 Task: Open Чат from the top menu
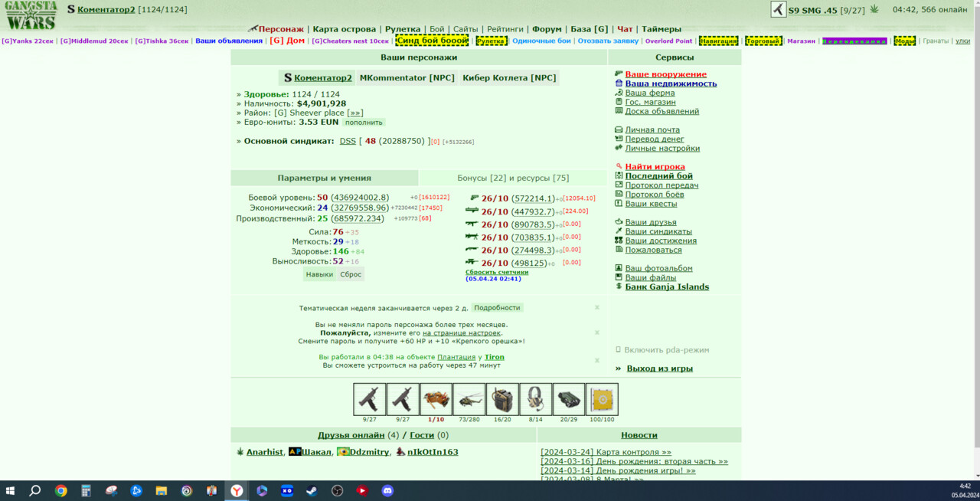(x=625, y=29)
